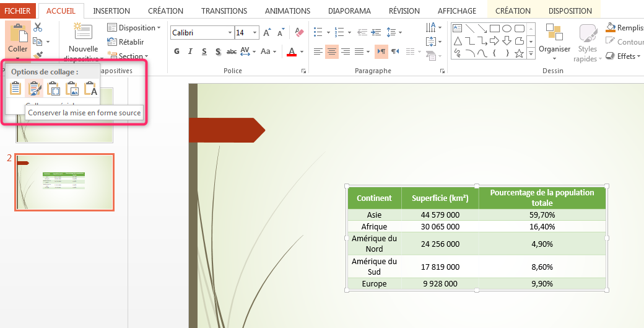The height and width of the screenshot is (328, 644).
Task: Decrease the font size with A-down icon
Action: click(281, 32)
